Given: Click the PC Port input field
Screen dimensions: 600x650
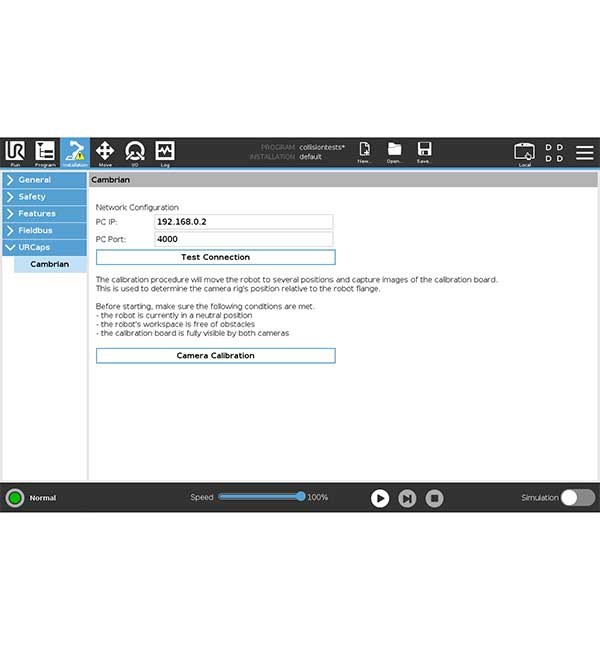Looking at the screenshot, I should [244, 239].
